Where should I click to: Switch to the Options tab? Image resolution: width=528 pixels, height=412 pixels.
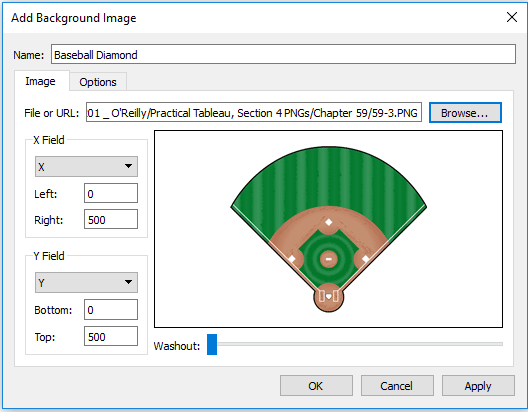(x=98, y=82)
